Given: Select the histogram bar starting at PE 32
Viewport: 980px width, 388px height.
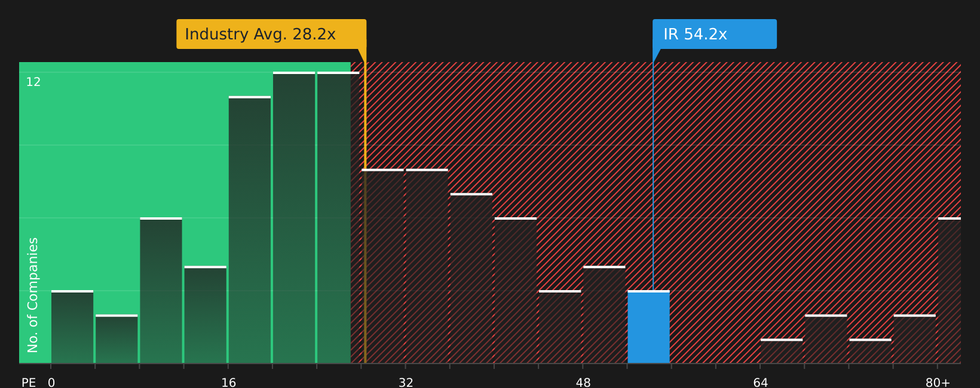Looking at the screenshot, I should pyautogui.click(x=427, y=266).
